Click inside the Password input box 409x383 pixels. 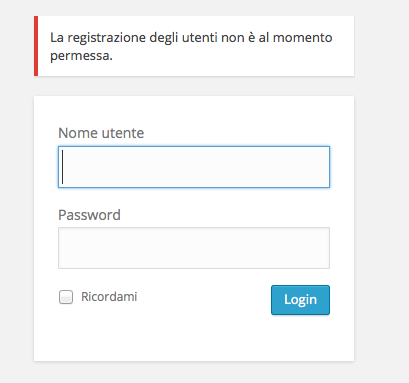click(194, 248)
